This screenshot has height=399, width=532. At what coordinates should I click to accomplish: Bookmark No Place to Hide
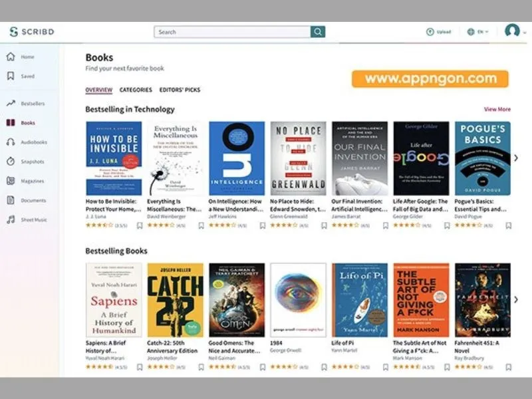pyautogui.click(x=324, y=225)
